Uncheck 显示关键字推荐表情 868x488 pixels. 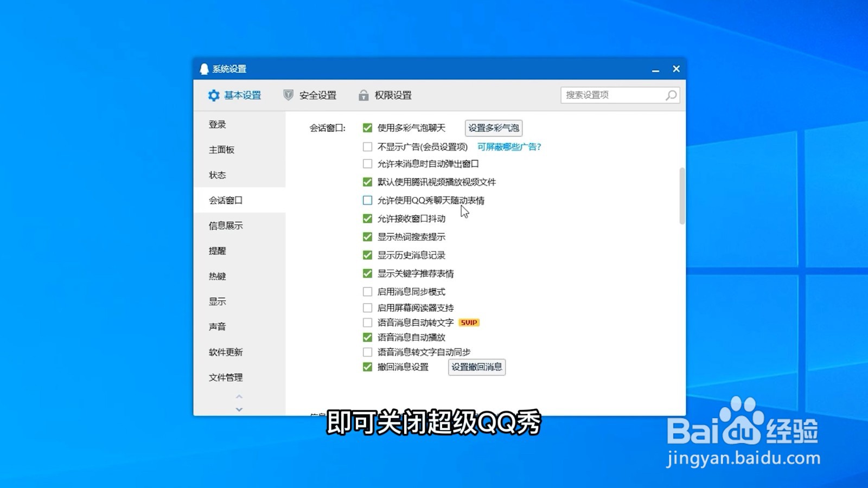click(x=367, y=273)
